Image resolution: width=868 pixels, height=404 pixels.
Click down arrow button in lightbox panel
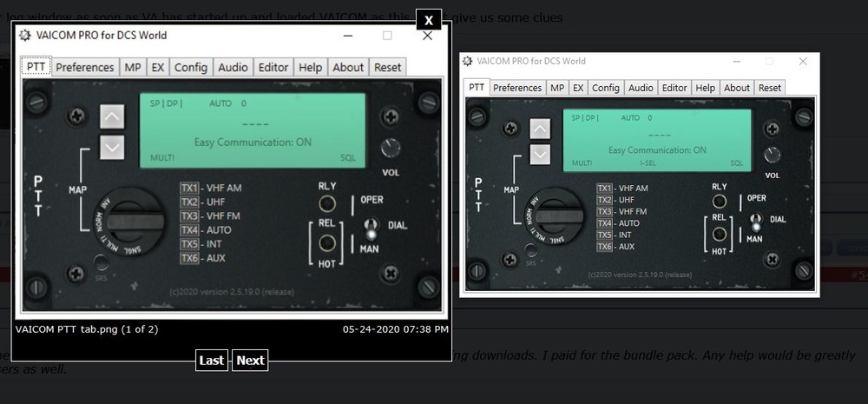[112, 148]
